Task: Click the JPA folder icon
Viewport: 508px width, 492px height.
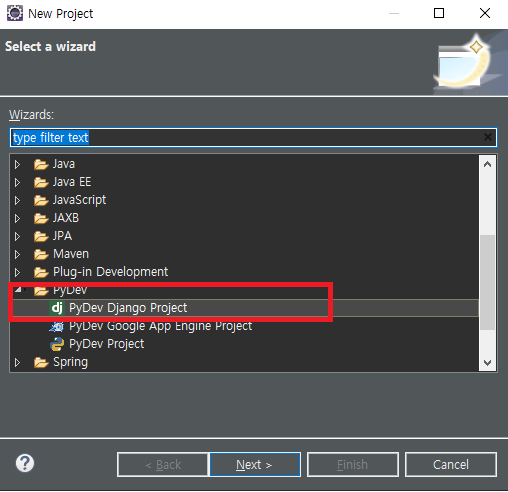Action: [x=41, y=236]
